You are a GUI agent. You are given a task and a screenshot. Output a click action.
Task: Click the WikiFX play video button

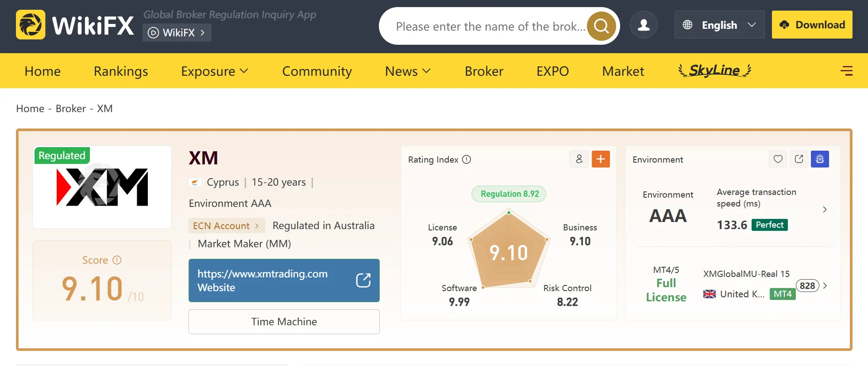(x=177, y=33)
